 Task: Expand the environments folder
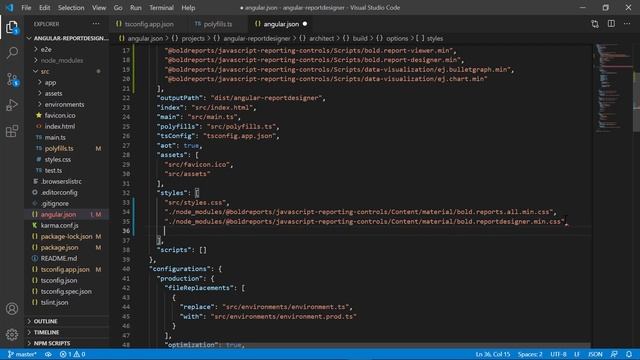64,104
